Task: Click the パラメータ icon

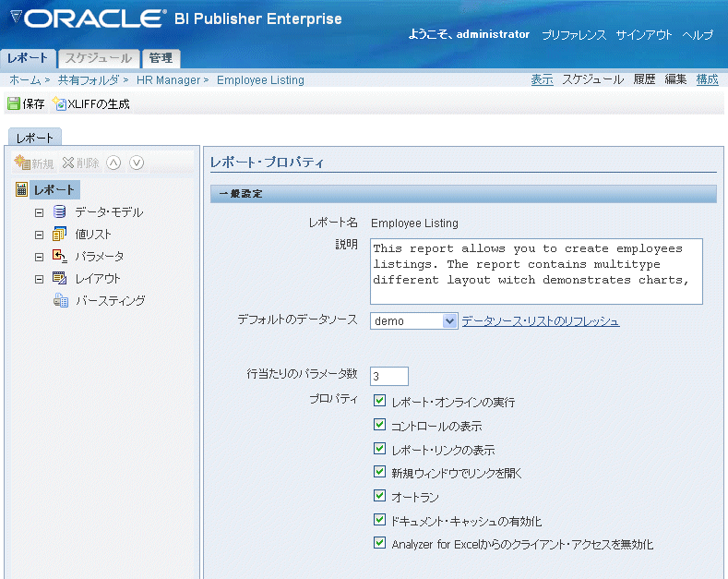Action: pyautogui.click(x=59, y=256)
